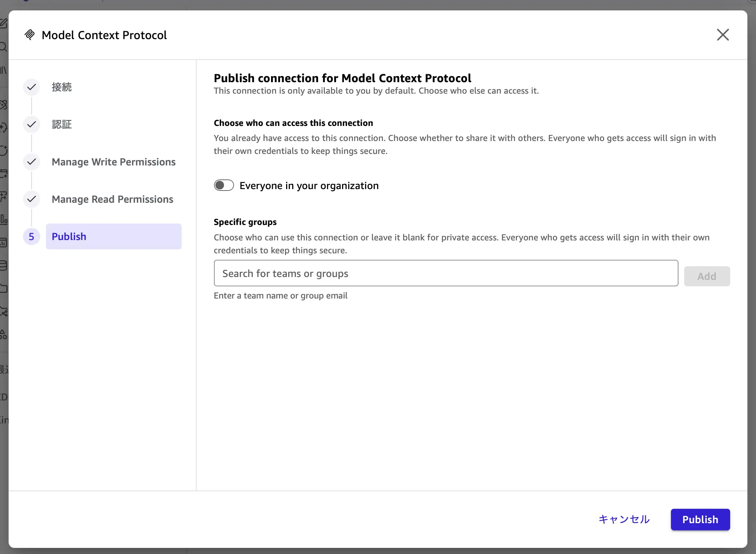Screen dimensions: 756x554
Task: Select the Publish step in sidebar
Action: (x=113, y=236)
